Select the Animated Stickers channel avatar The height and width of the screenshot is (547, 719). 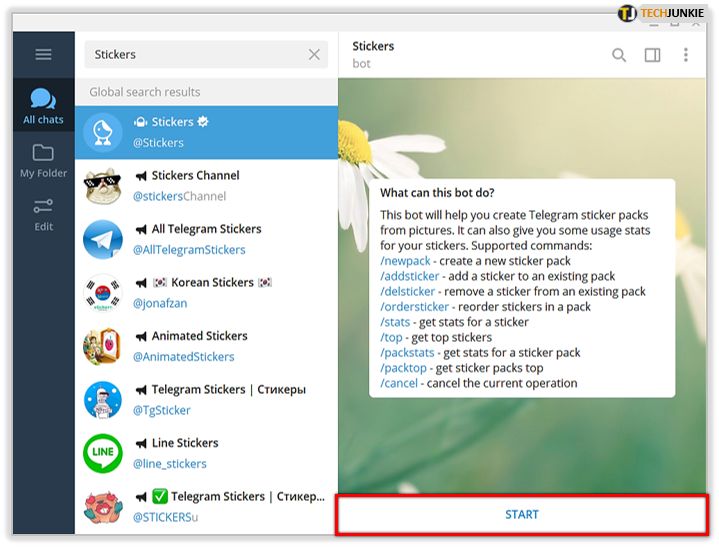coord(103,346)
